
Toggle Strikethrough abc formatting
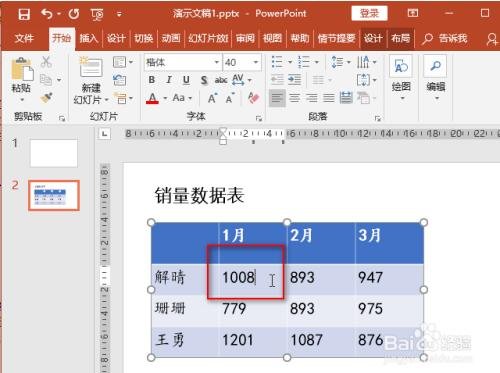tap(221, 80)
